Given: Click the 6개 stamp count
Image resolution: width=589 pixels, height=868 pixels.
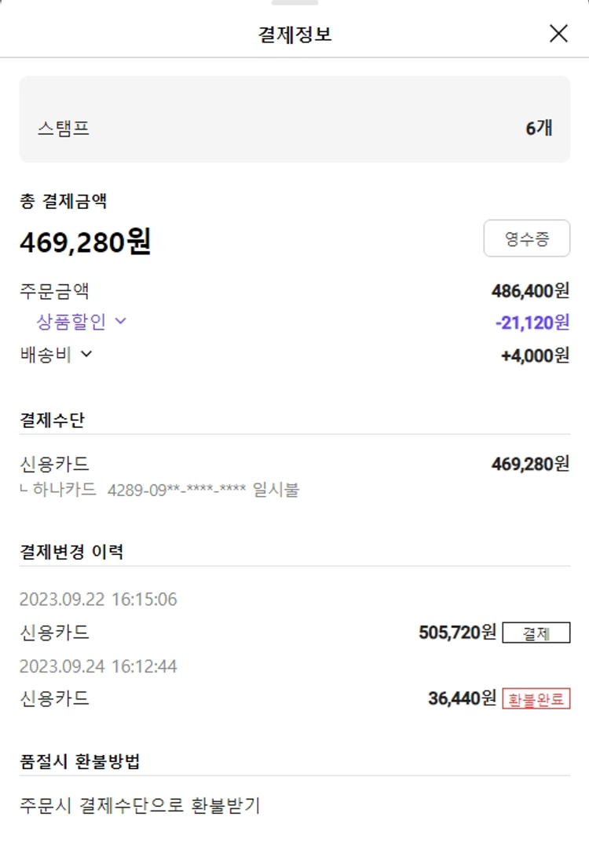Looking at the screenshot, I should [539, 129].
